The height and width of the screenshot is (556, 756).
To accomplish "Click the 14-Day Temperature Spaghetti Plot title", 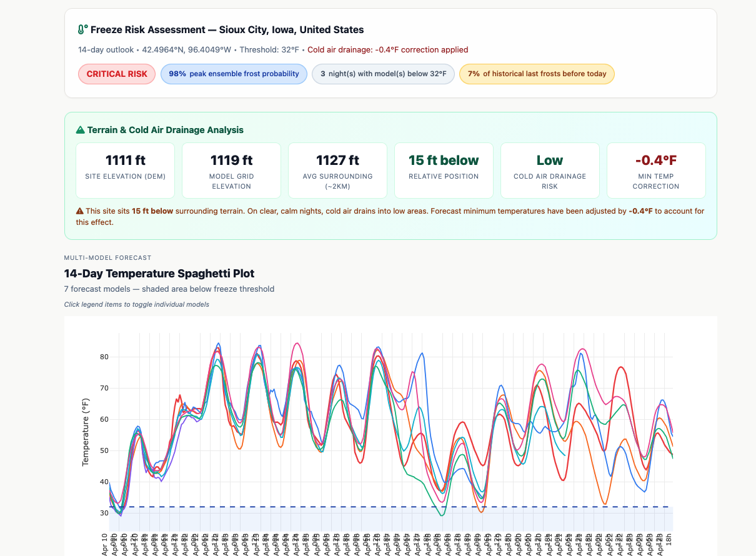I will point(159,274).
